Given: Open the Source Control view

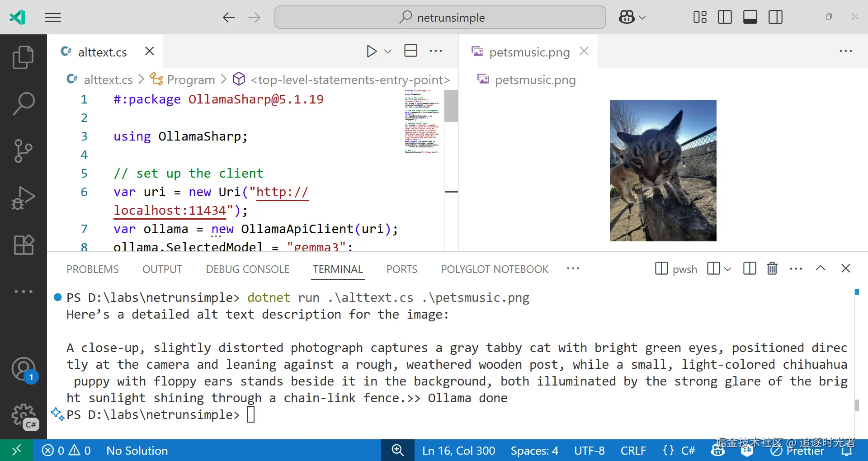Looking at the screenshot, I should 24,151.
